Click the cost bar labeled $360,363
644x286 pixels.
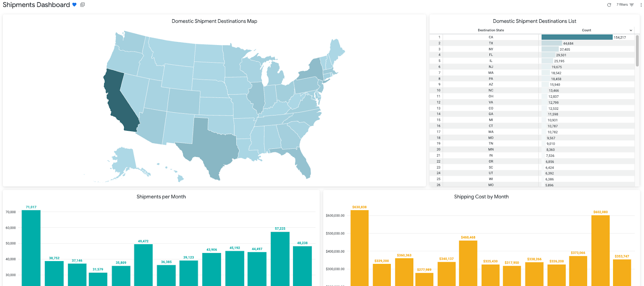(404, 272)
